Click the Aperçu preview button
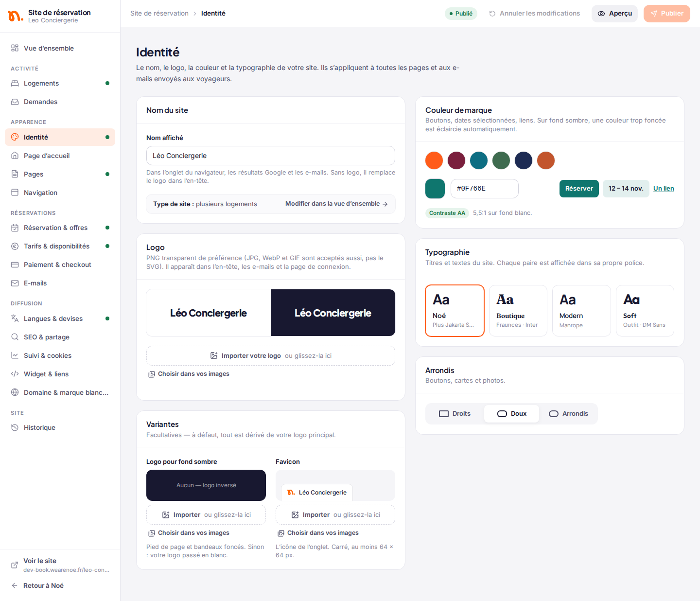 [614, 14]
